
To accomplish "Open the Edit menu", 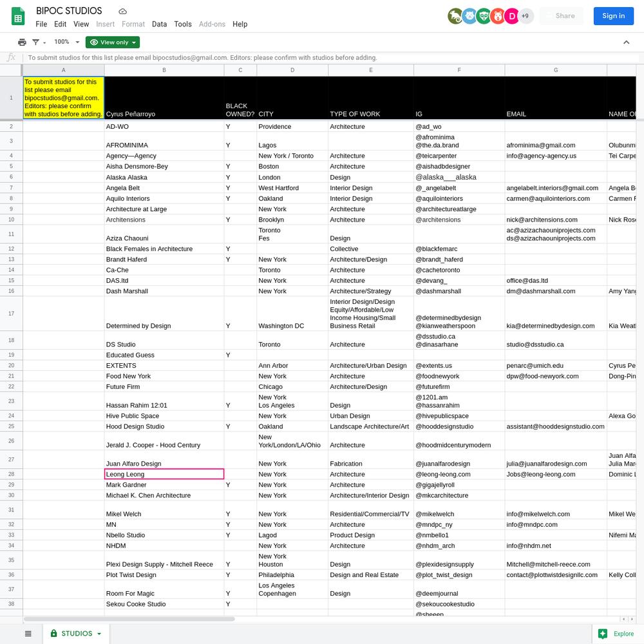I will coord(60,24).
